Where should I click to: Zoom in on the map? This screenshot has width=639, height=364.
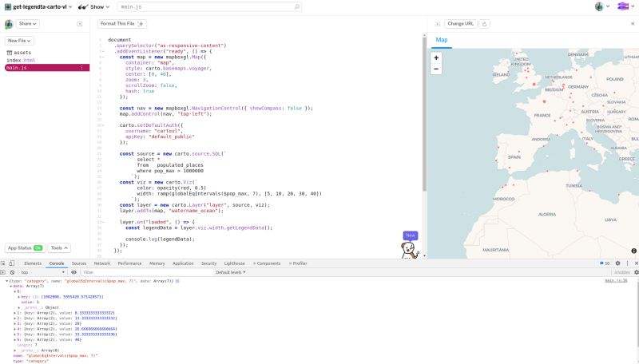tap(436, 57)
